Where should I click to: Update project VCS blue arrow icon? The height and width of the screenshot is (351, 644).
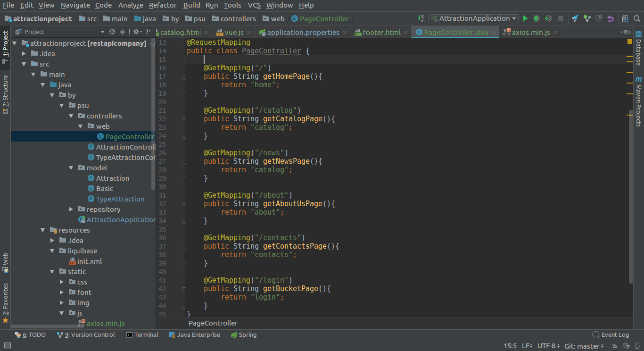(x=575, y=19)
